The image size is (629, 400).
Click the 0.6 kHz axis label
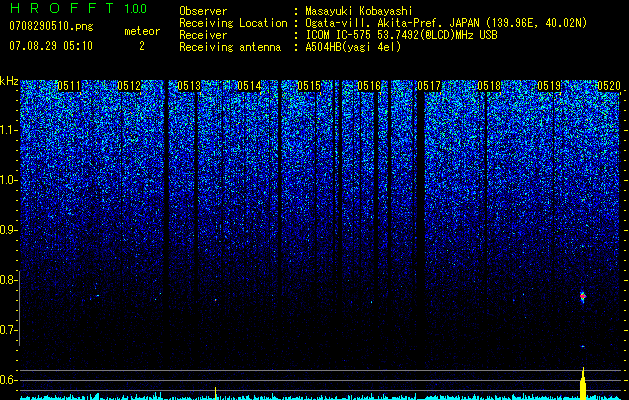click(9, 380)
